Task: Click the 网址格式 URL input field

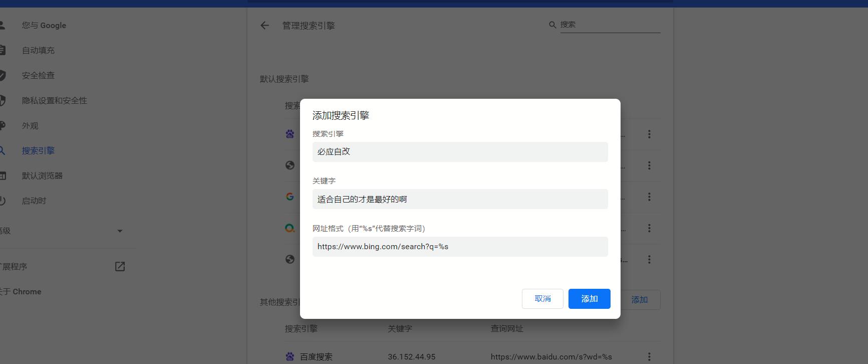Action: pos(460,247)
